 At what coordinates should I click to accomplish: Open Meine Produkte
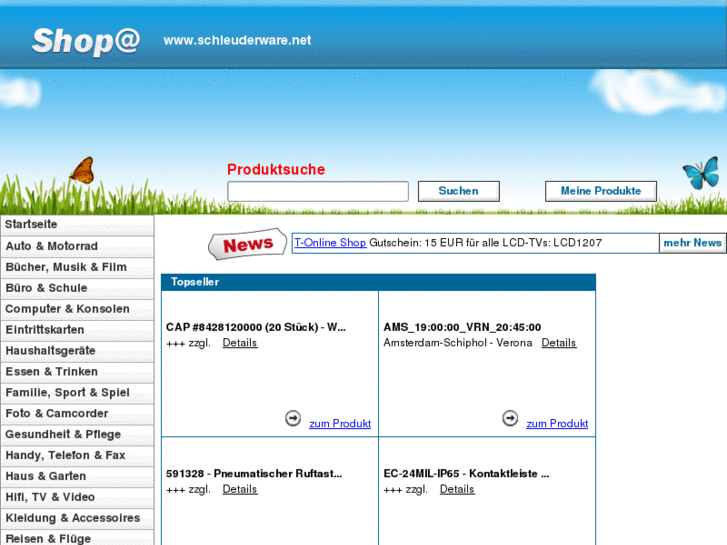[601, 191]
